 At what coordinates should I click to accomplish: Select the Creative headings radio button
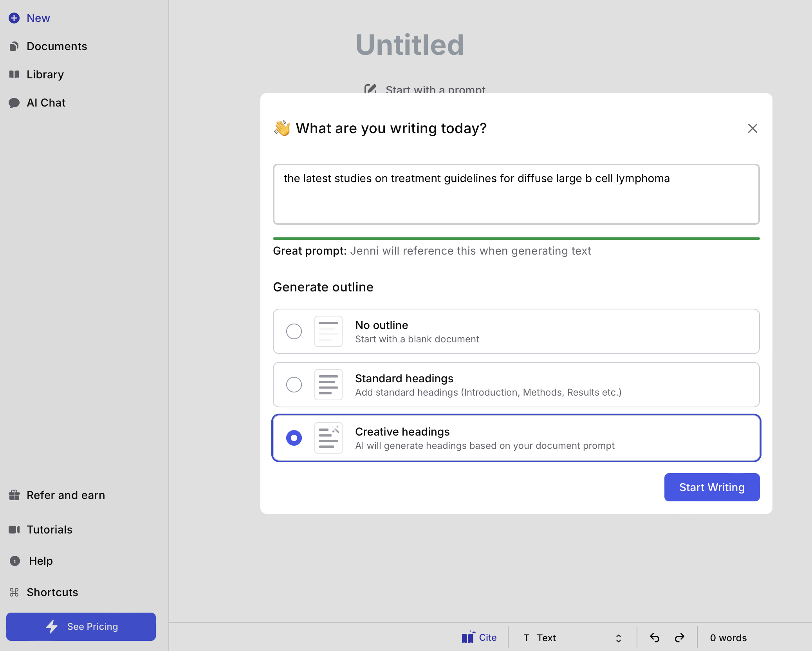[x=294, y=438]
